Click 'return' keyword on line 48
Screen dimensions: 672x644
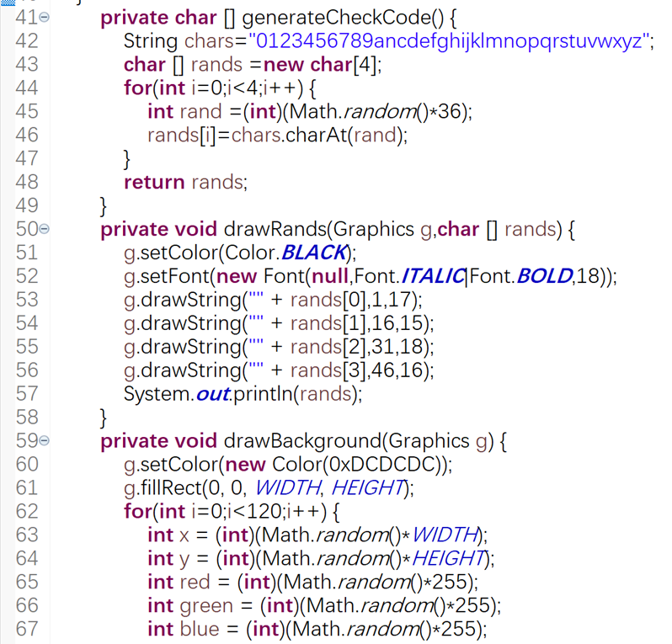(x=154, y=183)
